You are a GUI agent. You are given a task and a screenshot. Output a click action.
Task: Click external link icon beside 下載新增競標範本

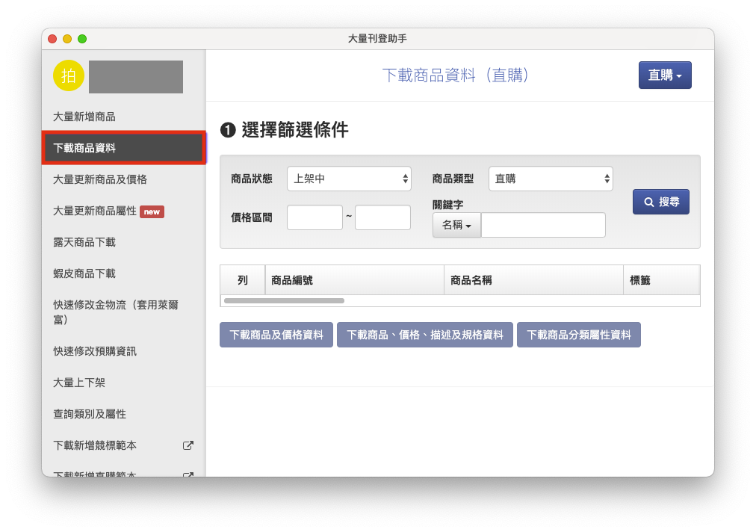click(188, 445)
